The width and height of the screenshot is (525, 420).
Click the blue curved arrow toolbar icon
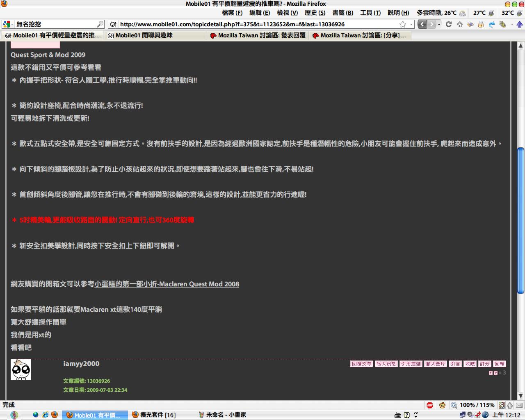point(492,24)
